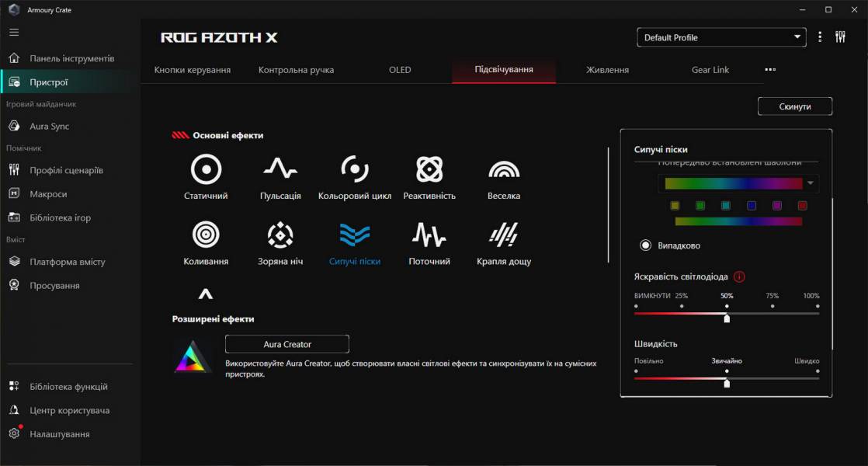
Task: Apply the Крапля дощу effect
Action: tap(503, 235)
